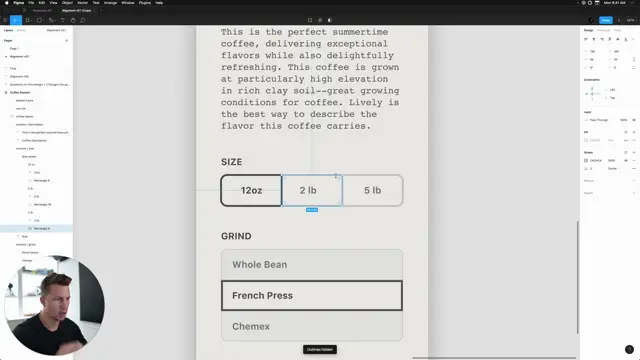Switch to the Prototype tab
Image resolution: width=640 pixels, height=360 pixels.
tap(603, 30)
